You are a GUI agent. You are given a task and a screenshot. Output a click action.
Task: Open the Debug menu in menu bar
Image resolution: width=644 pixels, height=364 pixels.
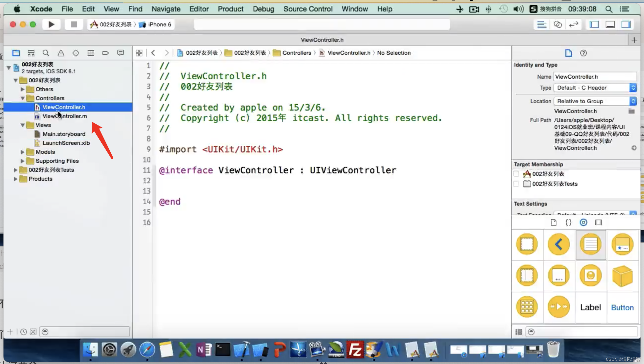pos(263,8)
